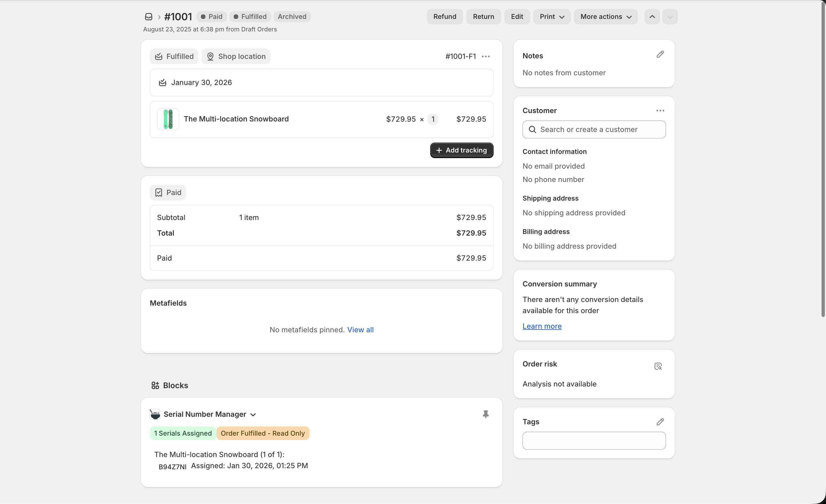Screen dimensions: 826x504
Task: Open the fulfillment card three-dot menu
Action: [486, 56]
